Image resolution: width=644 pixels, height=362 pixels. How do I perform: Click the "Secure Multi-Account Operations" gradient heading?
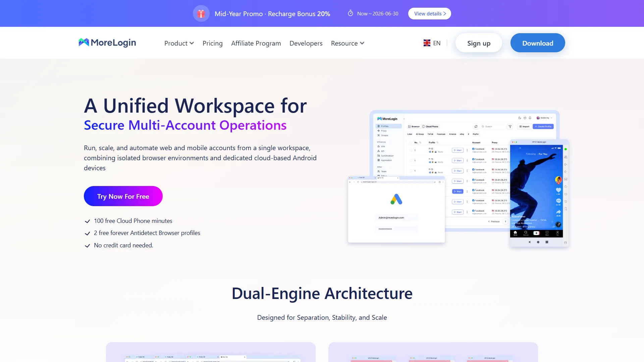[185, 125]
